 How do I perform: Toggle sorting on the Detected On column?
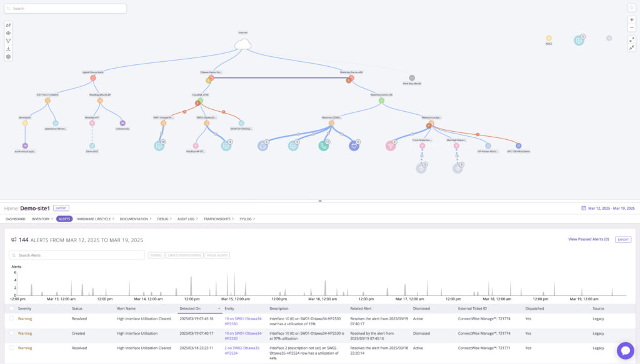coord(219,308)
